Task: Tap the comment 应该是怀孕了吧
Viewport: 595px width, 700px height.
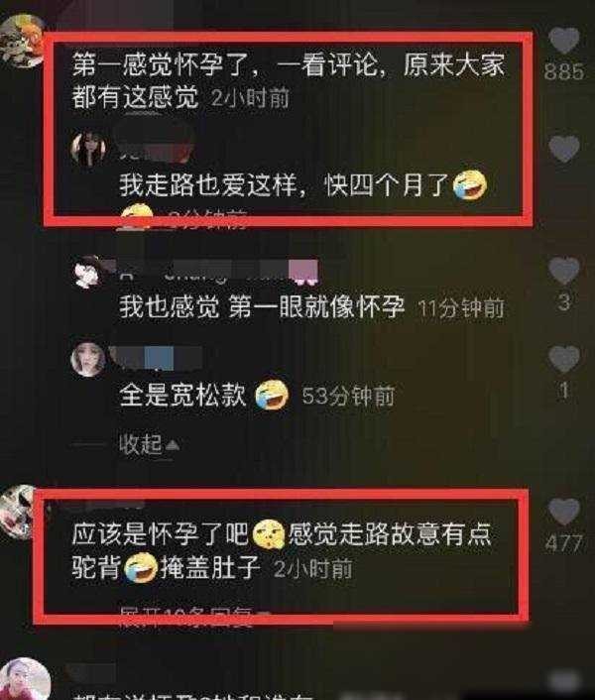Action: coord(282,551)
